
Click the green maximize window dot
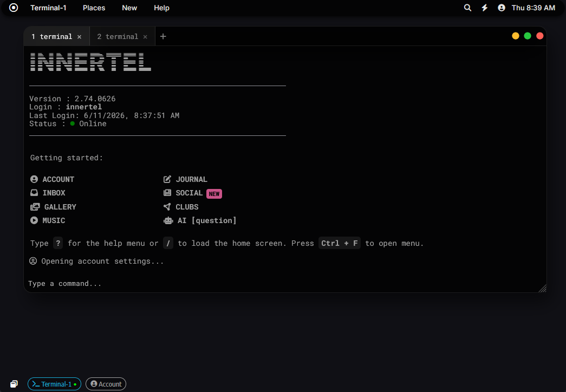528,36
